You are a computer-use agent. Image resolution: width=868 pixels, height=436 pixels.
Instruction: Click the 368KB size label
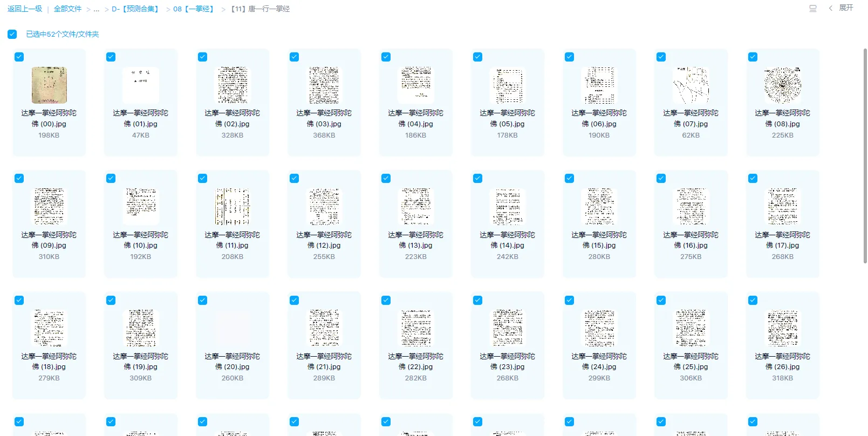coord(324,135)
